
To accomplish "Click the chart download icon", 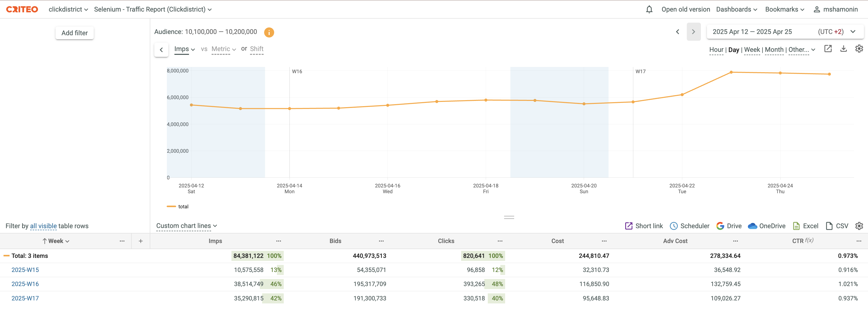I will pos(843,49).
